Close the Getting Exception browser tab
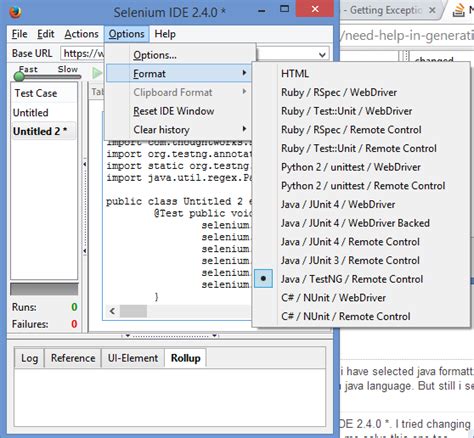 pos(432,10)
